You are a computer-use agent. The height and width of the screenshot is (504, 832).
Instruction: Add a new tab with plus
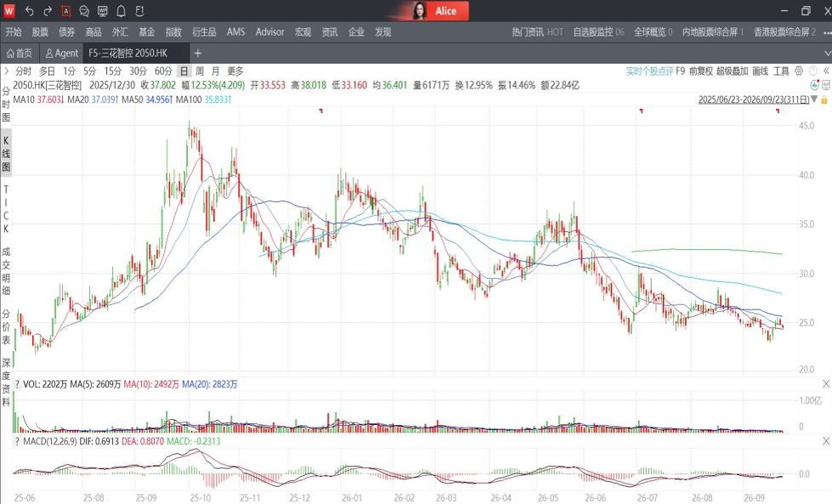pos(198,53)
